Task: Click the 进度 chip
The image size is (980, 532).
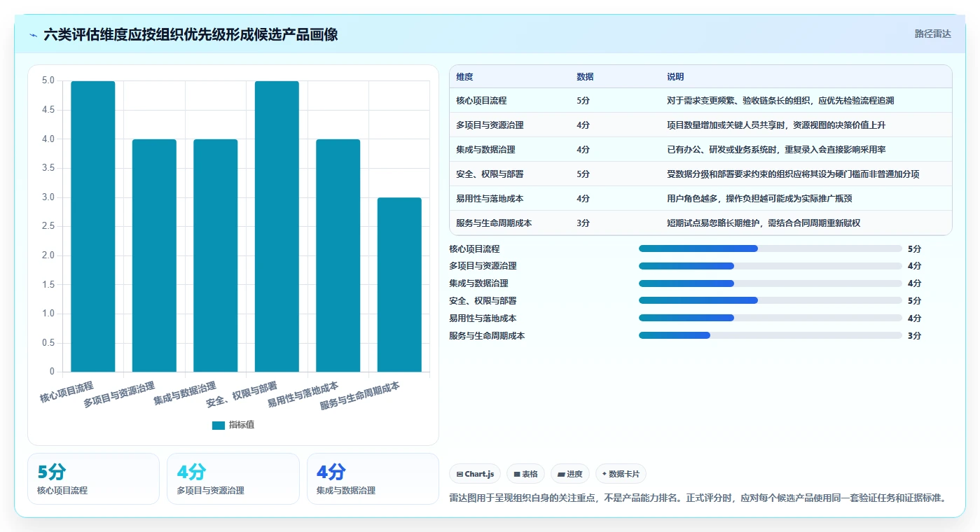Action: pyautogui.click(x=570, y=474)
